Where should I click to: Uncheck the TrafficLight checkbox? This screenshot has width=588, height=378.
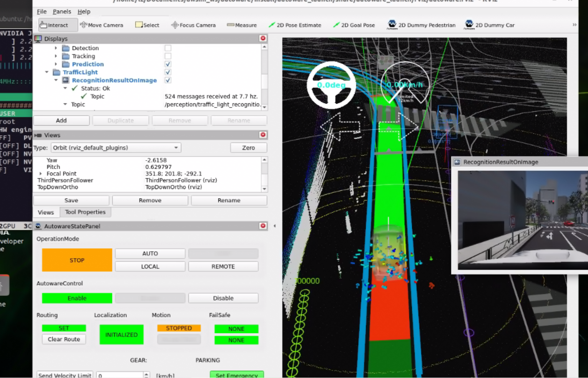tap(168, 72)
